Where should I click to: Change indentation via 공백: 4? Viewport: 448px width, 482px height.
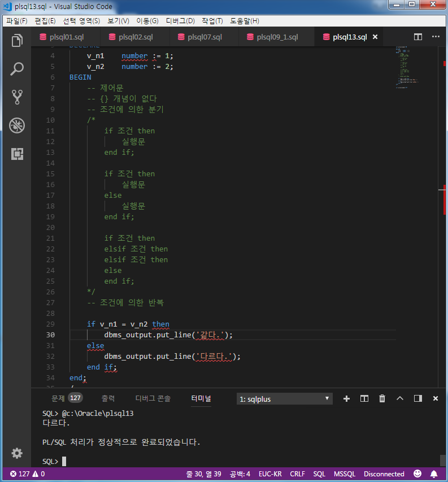coord(240,474)
